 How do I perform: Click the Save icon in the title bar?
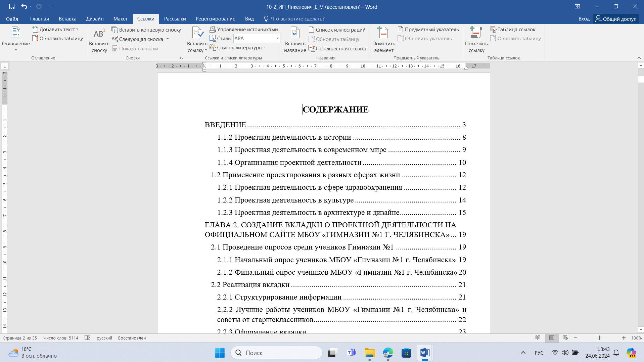pyautogui.click(x=12, y=6)
